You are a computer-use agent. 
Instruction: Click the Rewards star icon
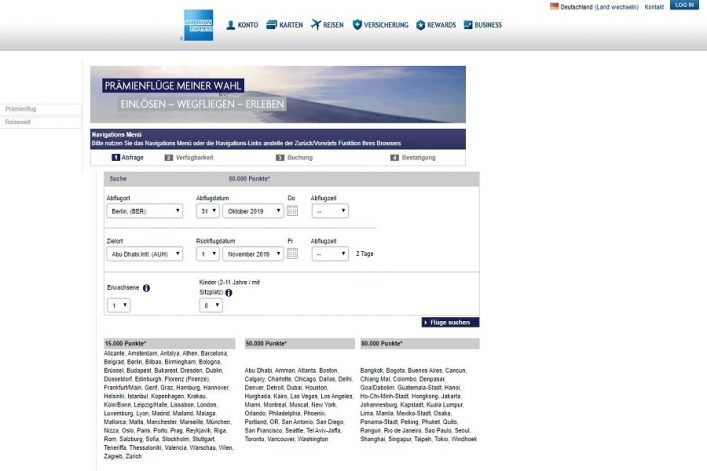click(420, 25)
